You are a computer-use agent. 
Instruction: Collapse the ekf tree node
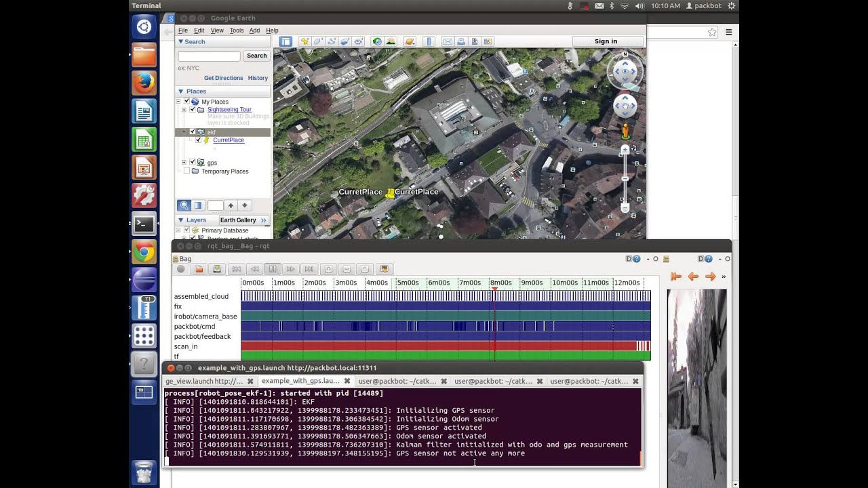(x=184, y=132)
